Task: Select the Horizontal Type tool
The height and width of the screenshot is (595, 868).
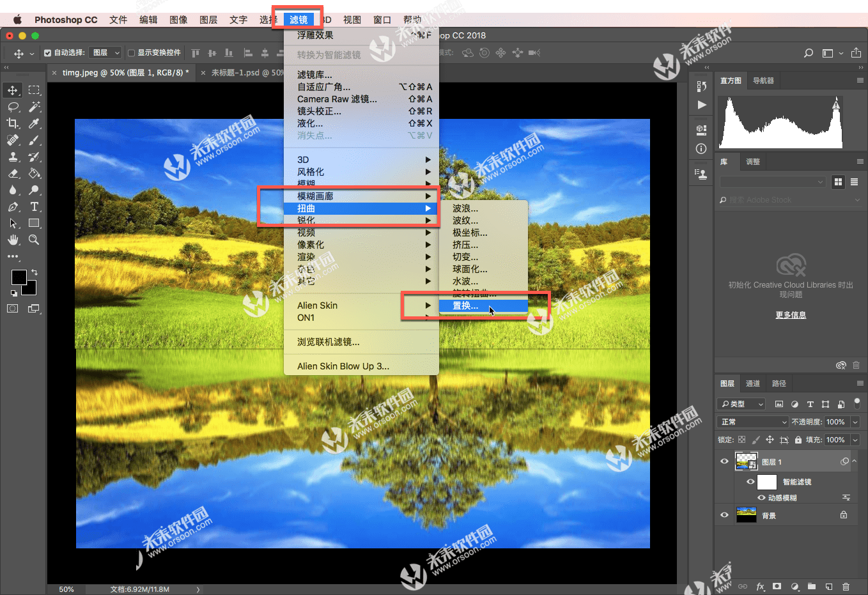Action: 35,206
